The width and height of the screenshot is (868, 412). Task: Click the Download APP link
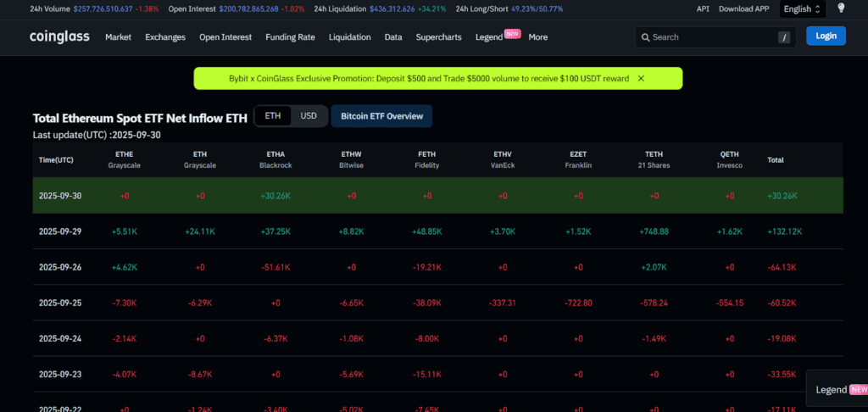click(743, 9)
